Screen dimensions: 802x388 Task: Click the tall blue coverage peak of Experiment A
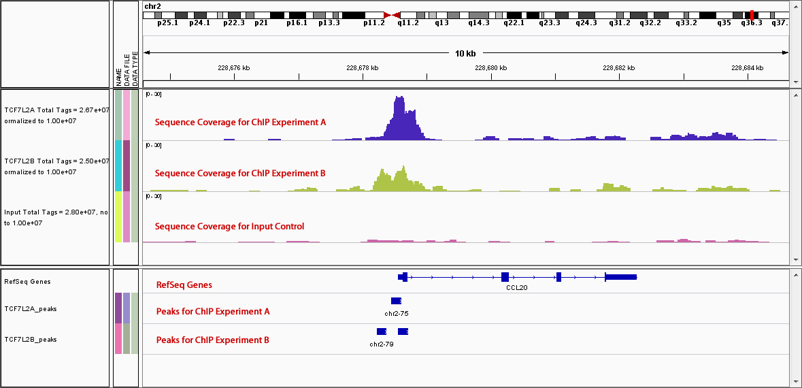point(403,118)
